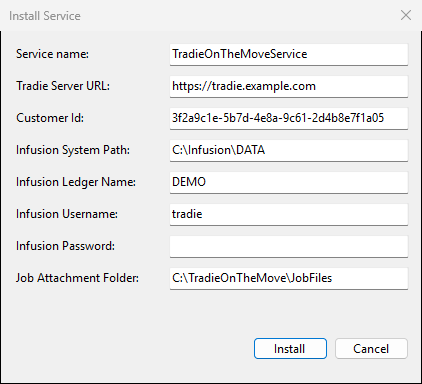
Task: Select the Infusion Username field
Action: click(289, 214)
